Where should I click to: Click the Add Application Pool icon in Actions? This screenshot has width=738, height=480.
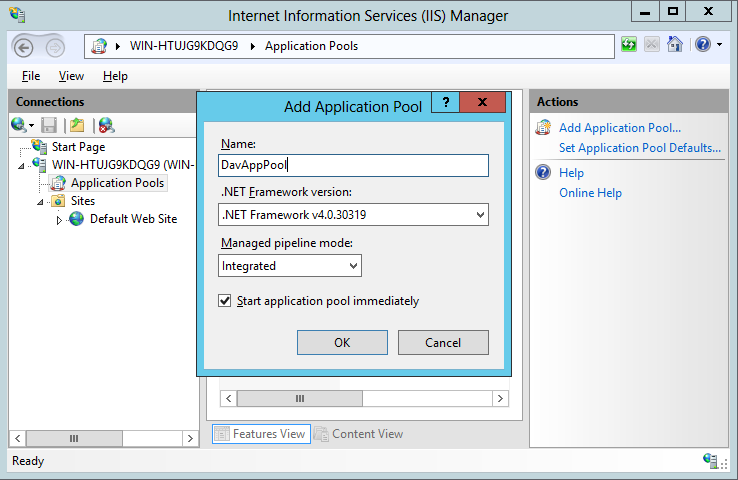[543, 128]
